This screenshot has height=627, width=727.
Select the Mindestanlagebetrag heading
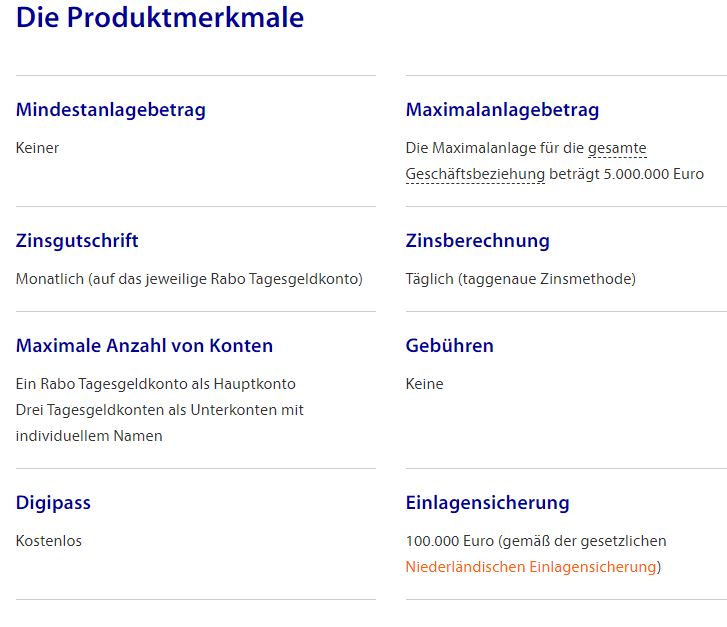[x=111, y=110]
